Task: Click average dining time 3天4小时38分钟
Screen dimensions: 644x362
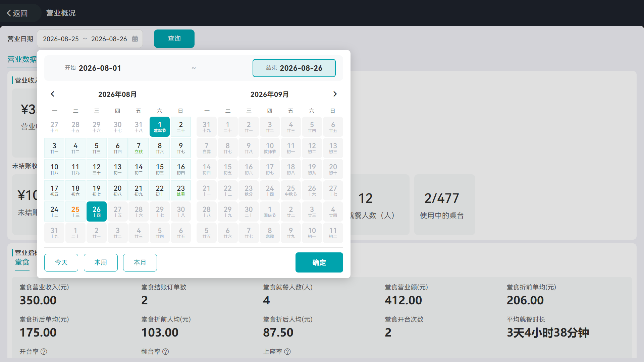Action: (x=548, y=333)
